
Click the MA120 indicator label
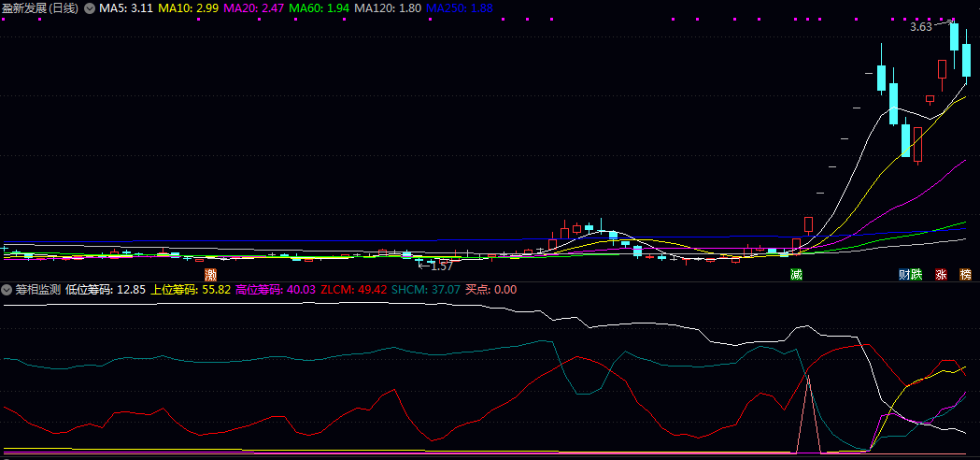coord(388,7)
